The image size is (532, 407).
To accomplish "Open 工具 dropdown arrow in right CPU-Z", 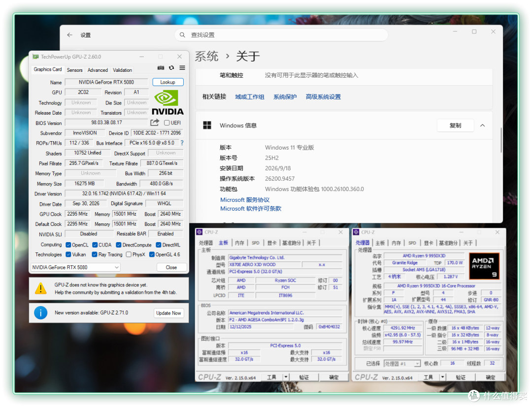I will point(442,377).
